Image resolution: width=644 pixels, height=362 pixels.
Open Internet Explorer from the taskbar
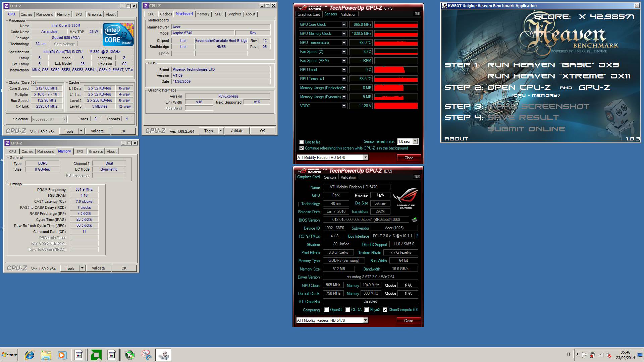pyautogui.click(x=30, y=355)
